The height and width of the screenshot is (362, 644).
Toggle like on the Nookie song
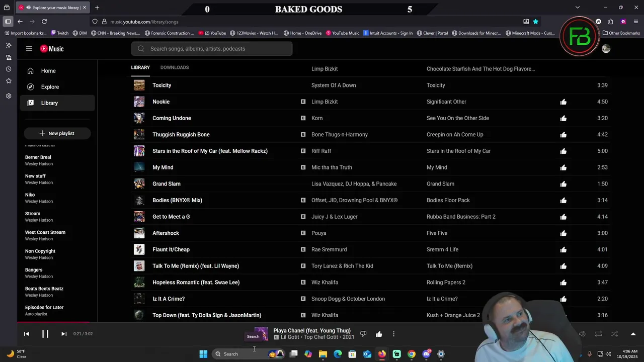[563, 102]
